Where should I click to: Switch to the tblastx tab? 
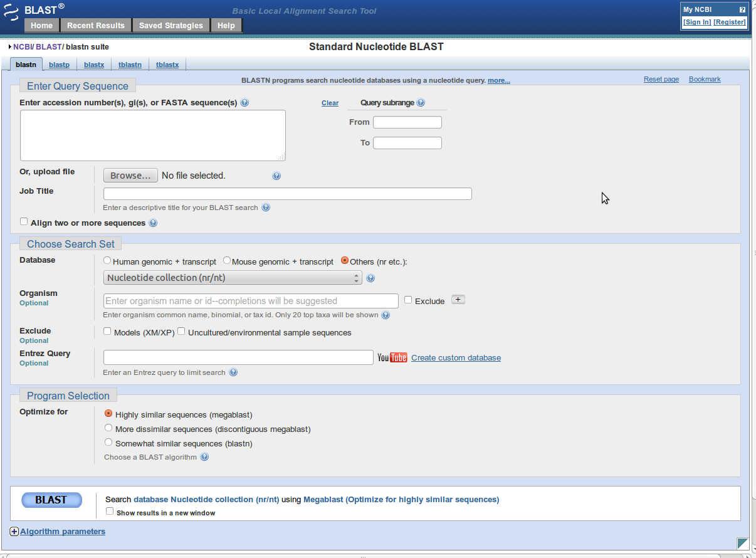[x=167, y=65]
